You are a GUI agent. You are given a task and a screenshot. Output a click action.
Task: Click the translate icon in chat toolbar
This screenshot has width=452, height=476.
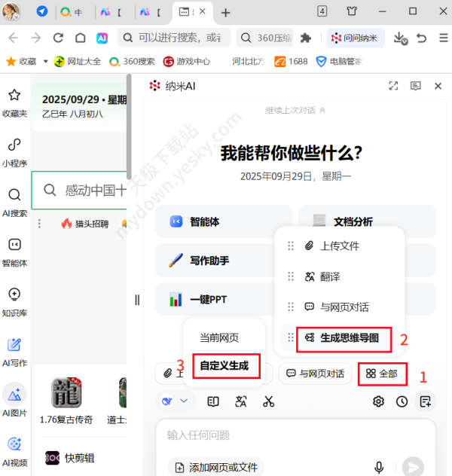(x=241, y=401)
